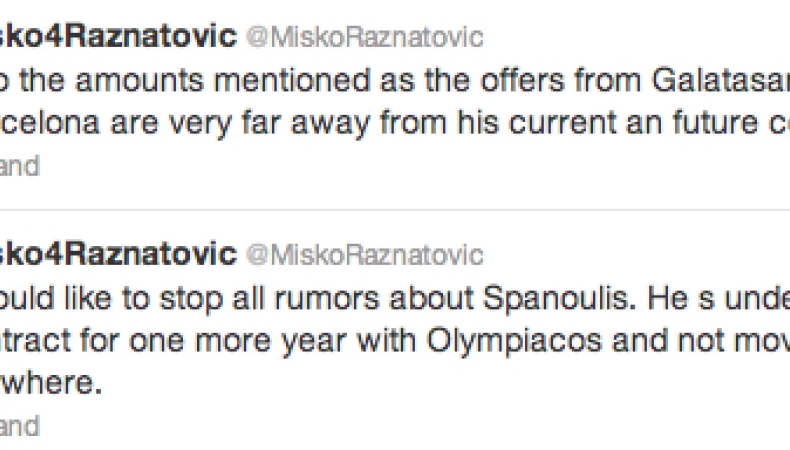
Task: Click the divider line between the two tweets
Action: click(x=395, y=209)
